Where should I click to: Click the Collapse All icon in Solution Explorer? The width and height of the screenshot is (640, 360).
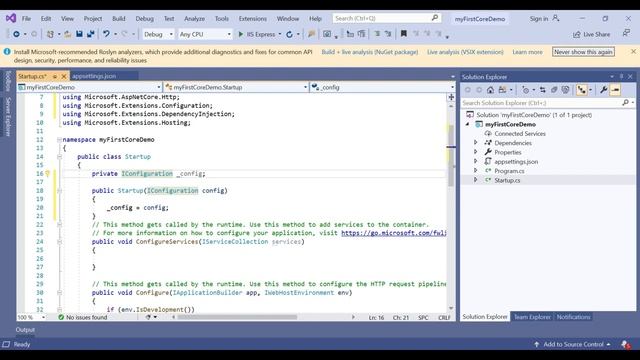pyautogui.click(x=554, y=90)
